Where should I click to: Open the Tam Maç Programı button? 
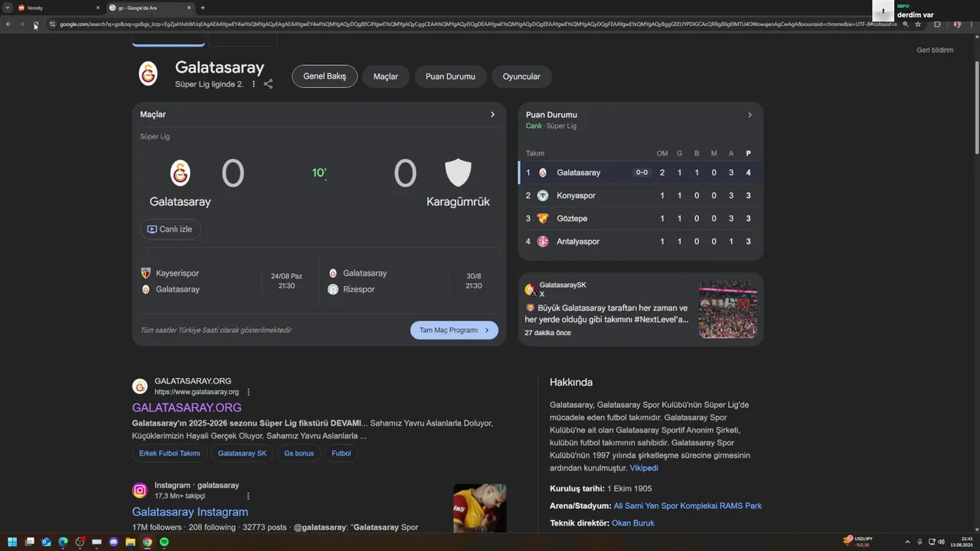(454, 330)
